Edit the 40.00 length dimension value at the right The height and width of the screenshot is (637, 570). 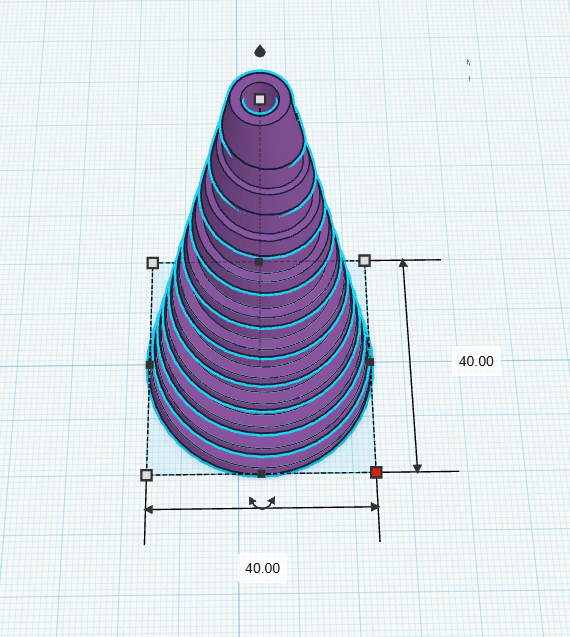tap(476, 361)
